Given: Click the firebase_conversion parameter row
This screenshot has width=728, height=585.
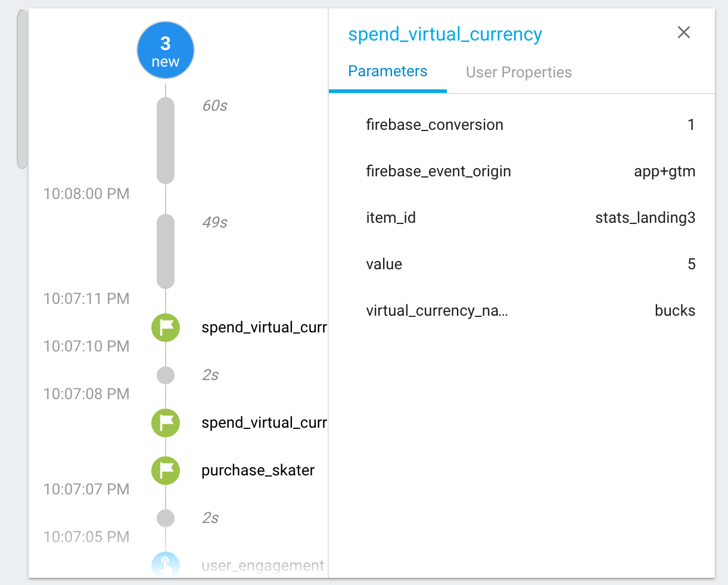Looking at the screenshot, I should [530, 125].
